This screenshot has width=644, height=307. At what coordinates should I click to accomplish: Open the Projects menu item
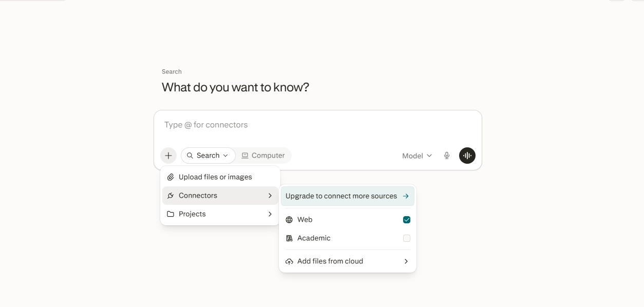pos(220,214)
